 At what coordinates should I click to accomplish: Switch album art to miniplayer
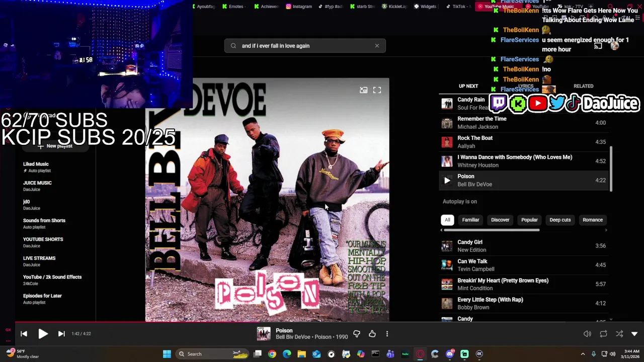coord(363,90)
